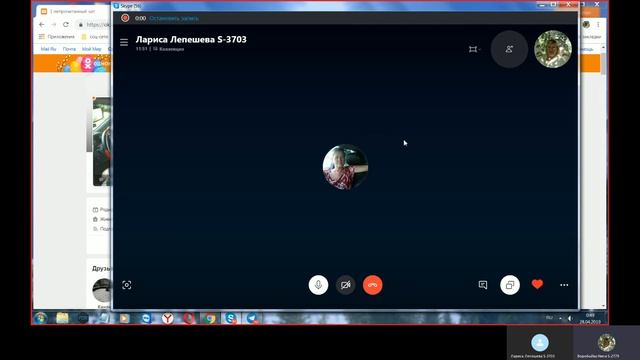Launch the media player taskbar icon
The height and width of the screenshot is (360, 640).
(x=124, y=318)
